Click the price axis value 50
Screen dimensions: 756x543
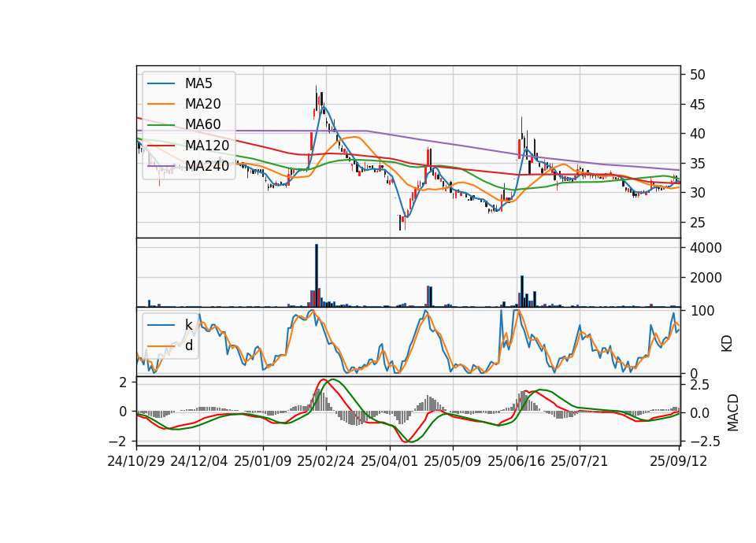click(x=697, y=75)
